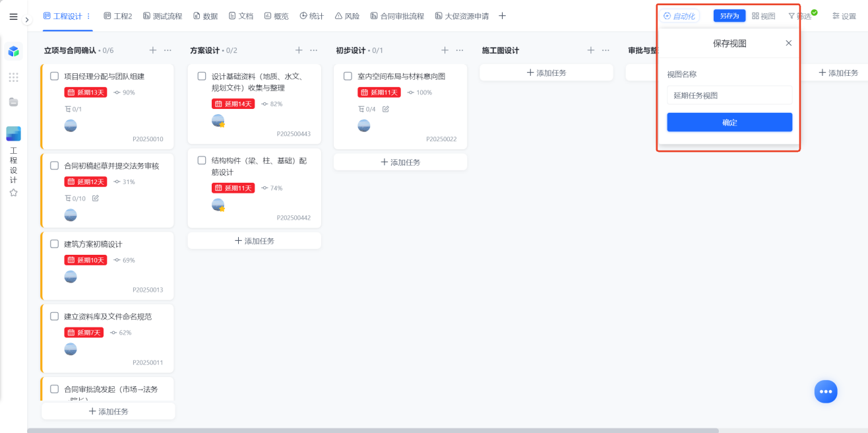This screenshot has width=868, height=433.
Task: Check the 室内空间布局与材料意向图 task checkbox
Action: click(x=348, y=76)
